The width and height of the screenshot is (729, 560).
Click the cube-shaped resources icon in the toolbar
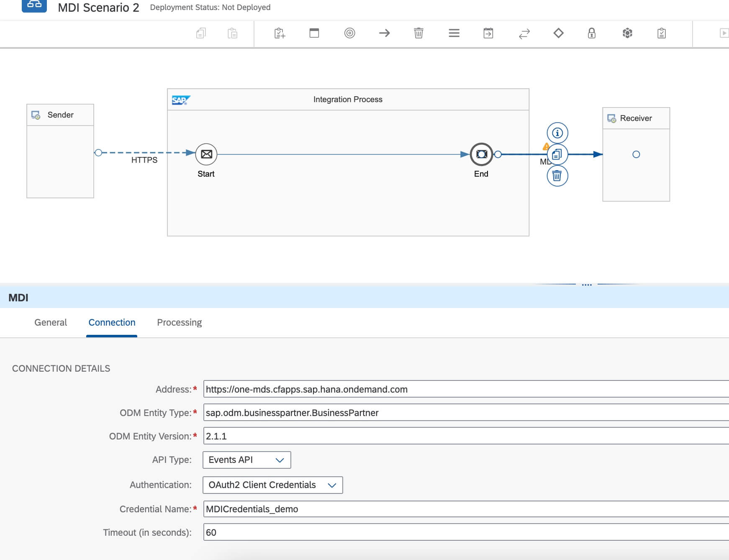click(626, 33)
